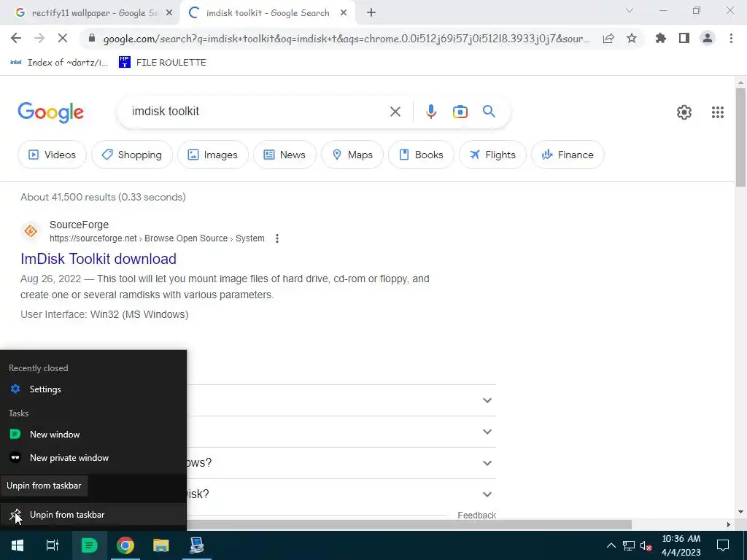Go back using the browser back arrow
This screenshot has height=560, width=747.
coord(16,39)
